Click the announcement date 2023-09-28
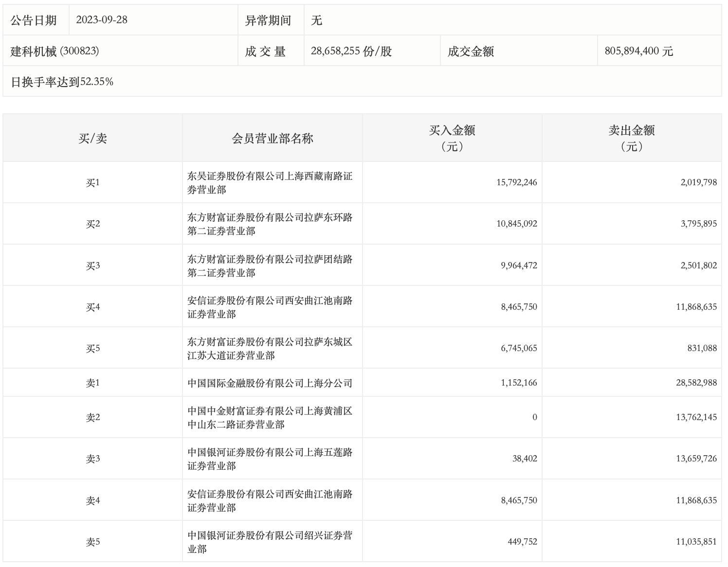The width and height of the screenshot is (728, 567). (102, 20)
